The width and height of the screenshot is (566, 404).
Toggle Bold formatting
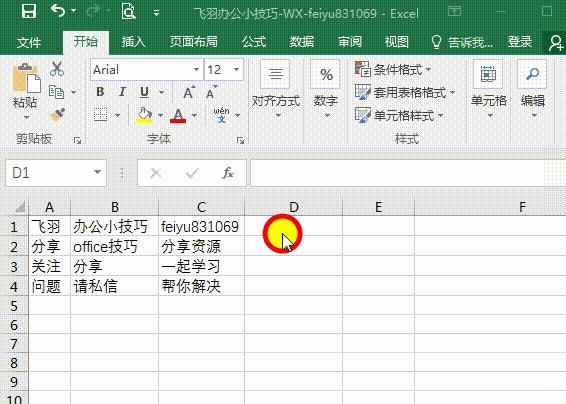click(x=100, y=92)
